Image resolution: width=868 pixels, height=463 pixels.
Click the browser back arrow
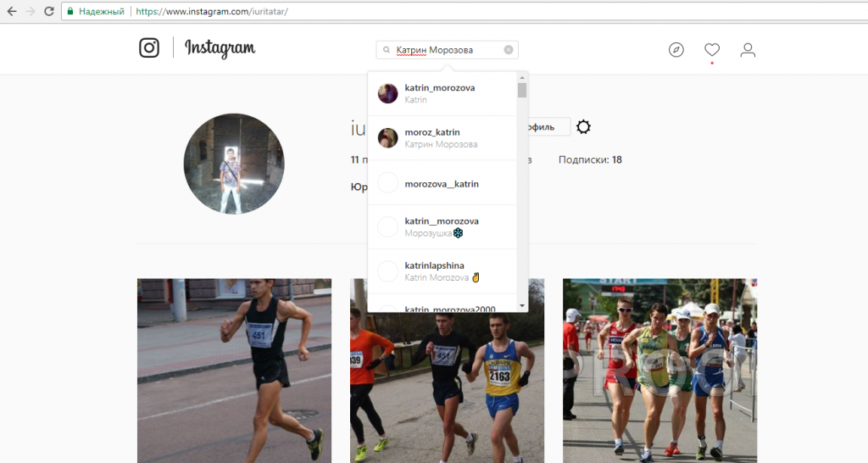click(x=12, y=12)
